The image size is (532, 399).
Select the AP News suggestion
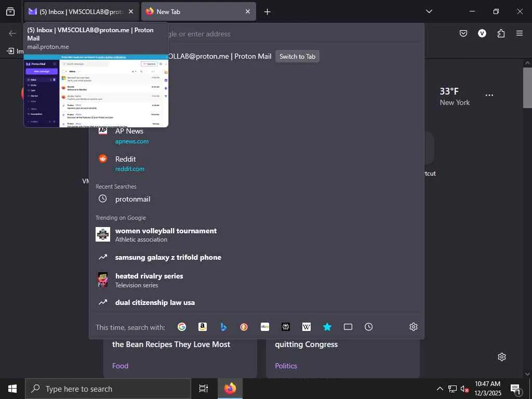coord(257,136)
